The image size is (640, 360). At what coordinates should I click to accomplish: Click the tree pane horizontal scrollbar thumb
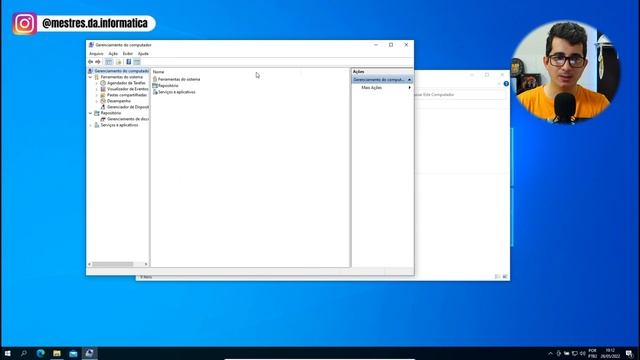[112, 264]
